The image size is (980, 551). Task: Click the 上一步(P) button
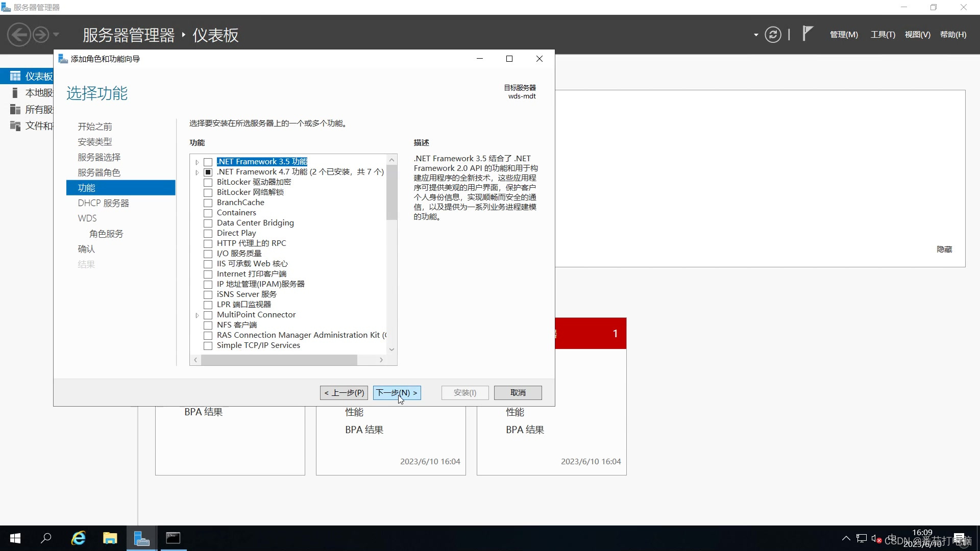[x=344, y=393]
